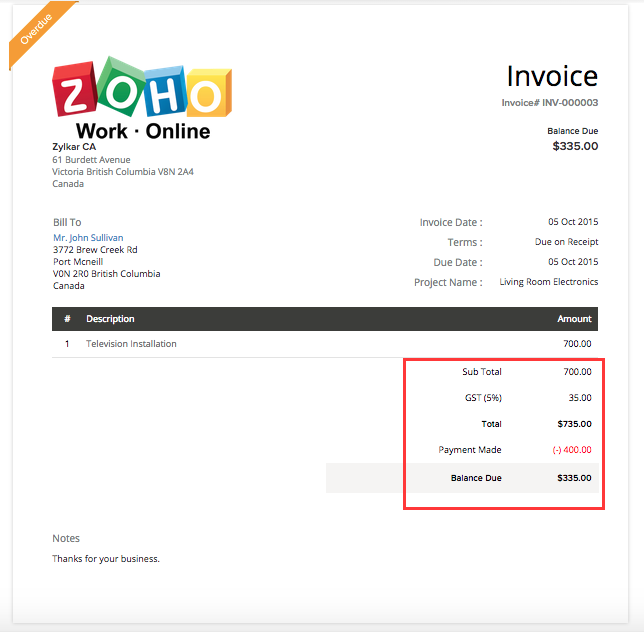644x632 pixels.
Task: Click bottom Balance Due label
Action: pos(476,478)
